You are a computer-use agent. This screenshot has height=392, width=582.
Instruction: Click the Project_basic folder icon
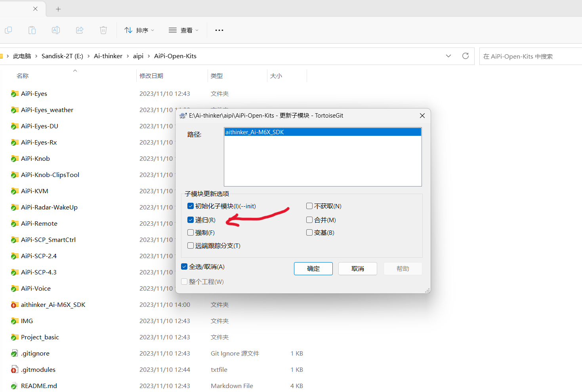(x=15, y=337)
